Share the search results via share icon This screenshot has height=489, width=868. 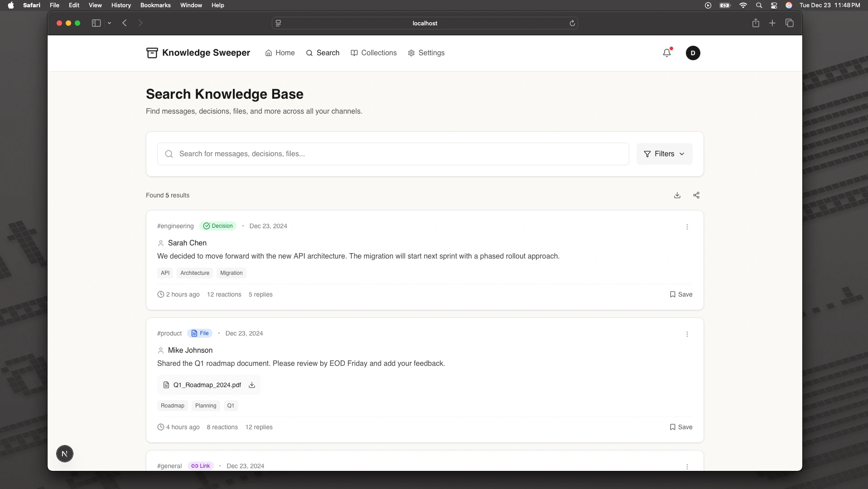click(x=696, y=195)
